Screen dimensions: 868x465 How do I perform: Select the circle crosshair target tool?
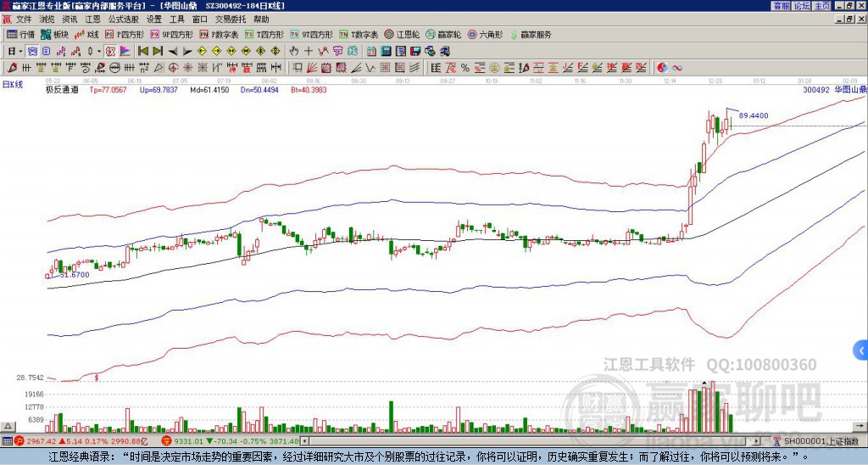pyautogui.click(x=173, y=68)
